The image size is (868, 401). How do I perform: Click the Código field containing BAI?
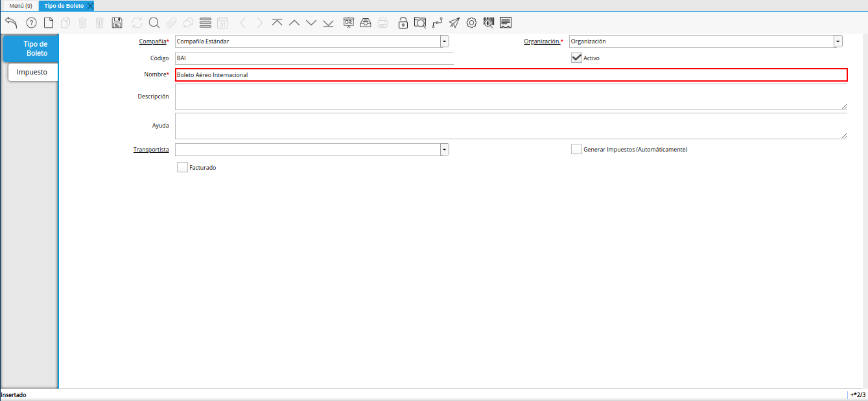[314, 58]
